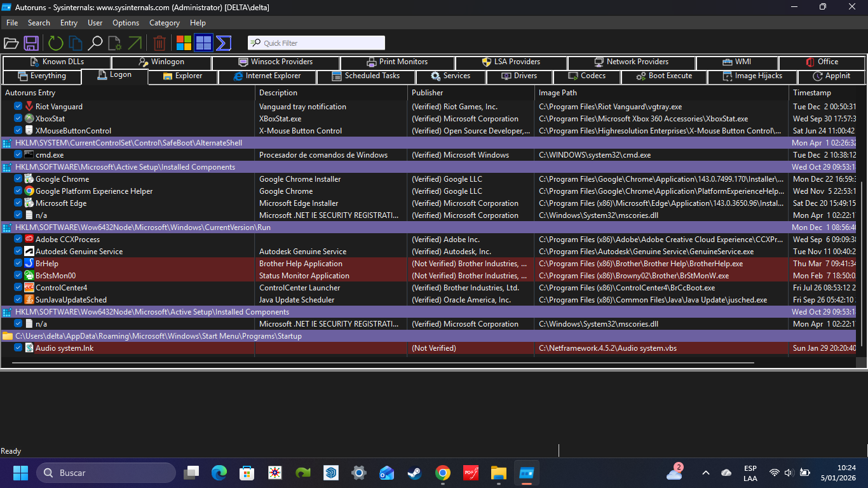Select the Drivers tab

click(x=519, y=76)
